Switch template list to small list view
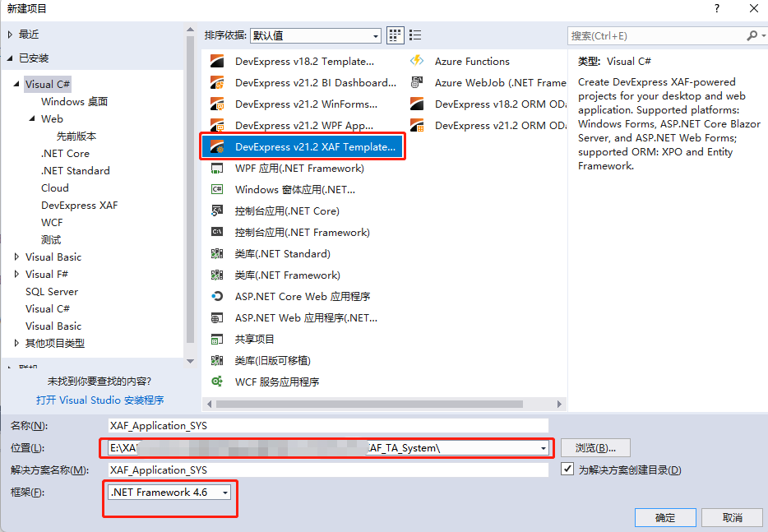This screenshot has width=768, height=532. (x=414, y=35)
